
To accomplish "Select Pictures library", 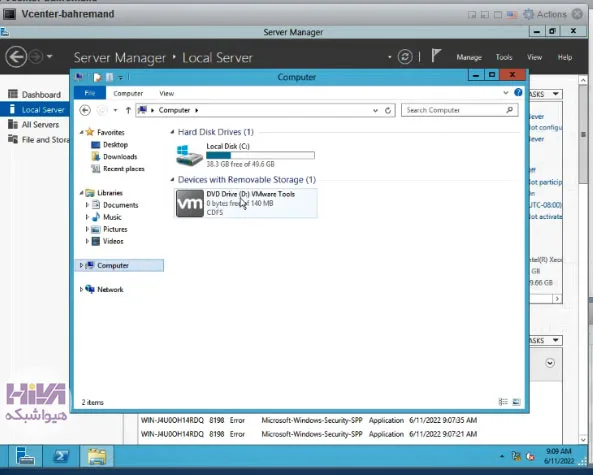I will coord(115,229).
